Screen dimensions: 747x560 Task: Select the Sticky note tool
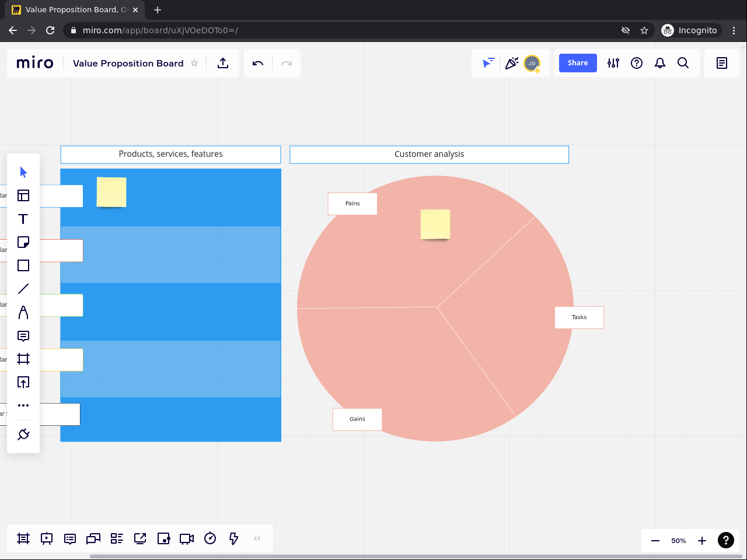pyautogui.click(x=23, y=242)
